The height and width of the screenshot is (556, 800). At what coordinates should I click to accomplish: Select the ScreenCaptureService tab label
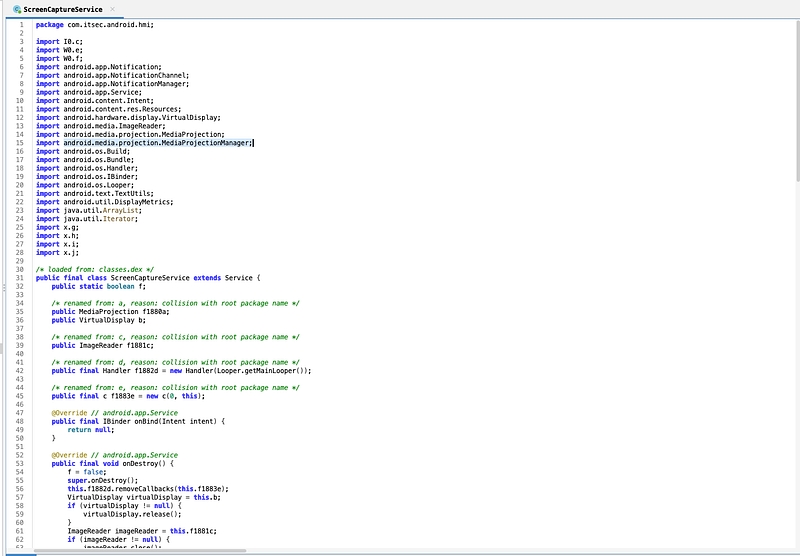click(62, 9)
